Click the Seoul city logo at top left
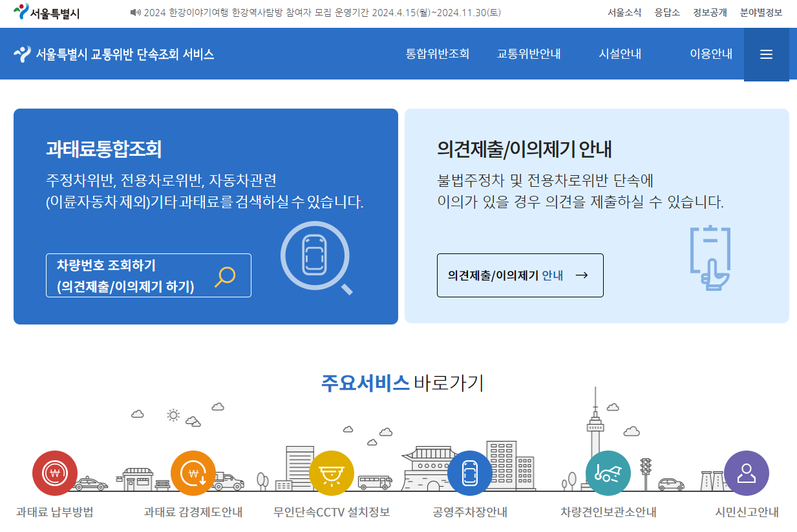The height and width of the screenshot is (532, 797). coord(46,12)
